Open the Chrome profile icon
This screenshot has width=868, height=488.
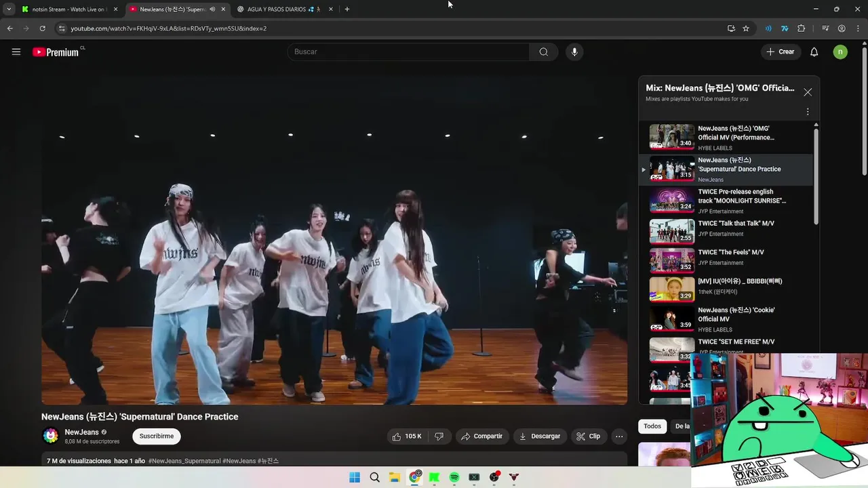coord(842,28)
